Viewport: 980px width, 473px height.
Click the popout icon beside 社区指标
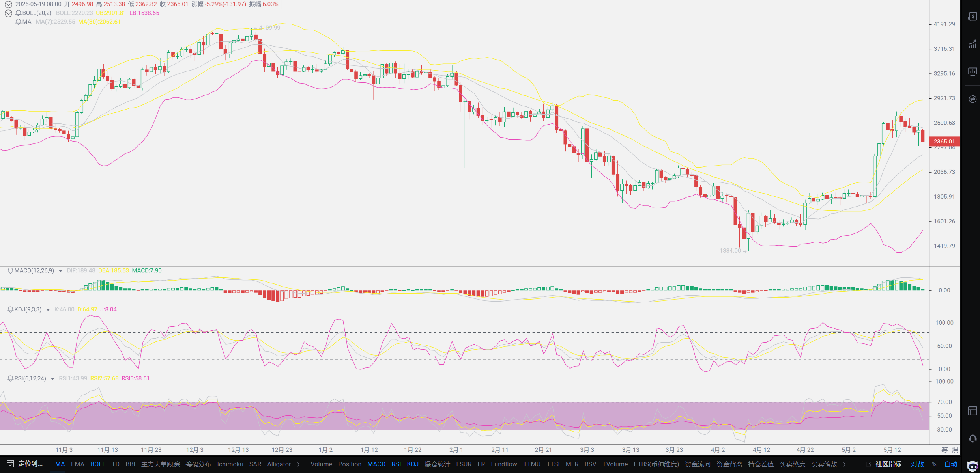pyautogui.click(x=868, y=464)
